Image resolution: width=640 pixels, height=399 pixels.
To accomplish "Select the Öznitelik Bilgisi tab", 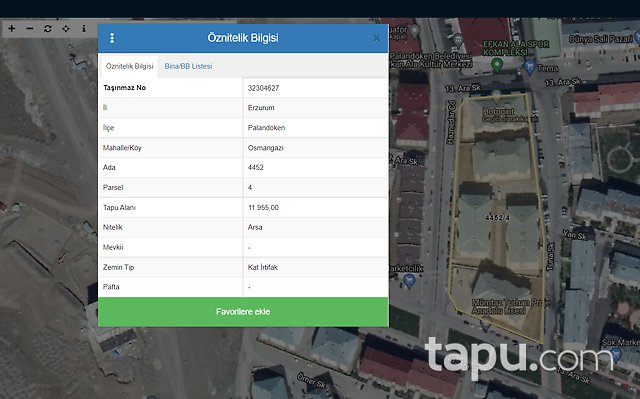I will (x=129, y=66).
